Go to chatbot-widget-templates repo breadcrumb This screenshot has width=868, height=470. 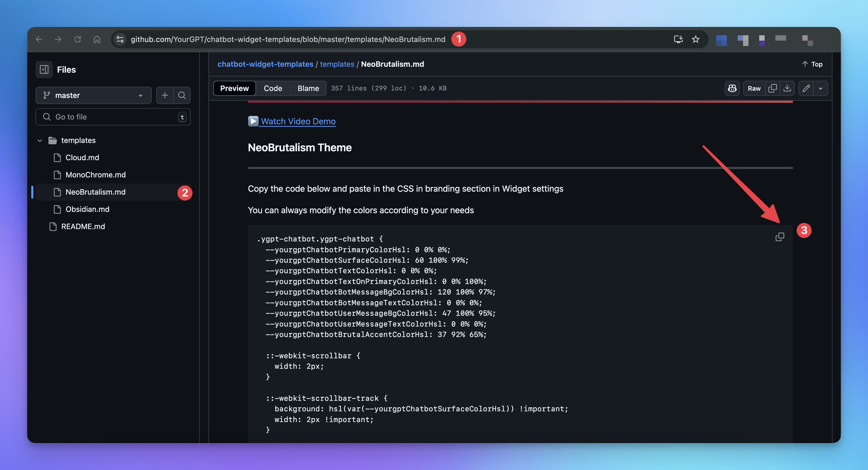[265, 64]
